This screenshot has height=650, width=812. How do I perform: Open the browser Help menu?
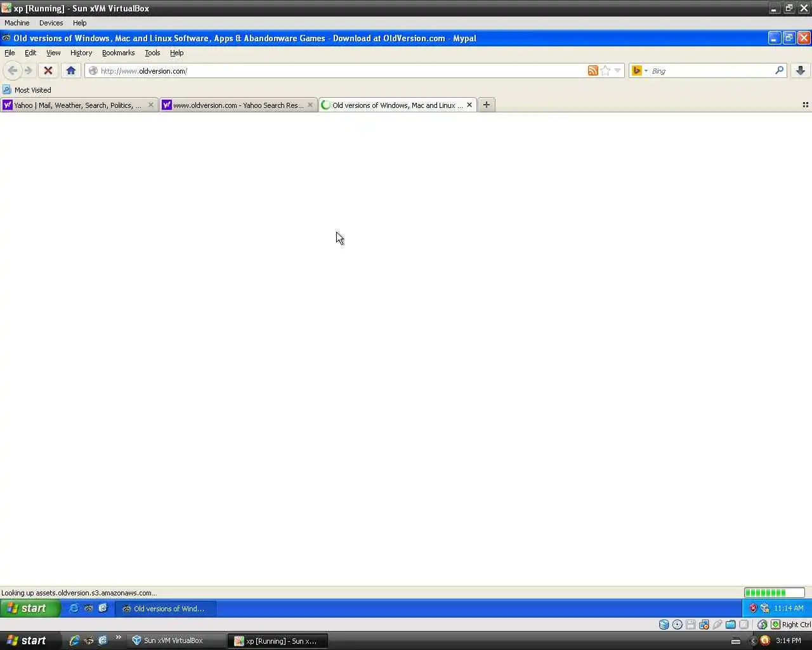pyautogui.click(x=176, y=53)
